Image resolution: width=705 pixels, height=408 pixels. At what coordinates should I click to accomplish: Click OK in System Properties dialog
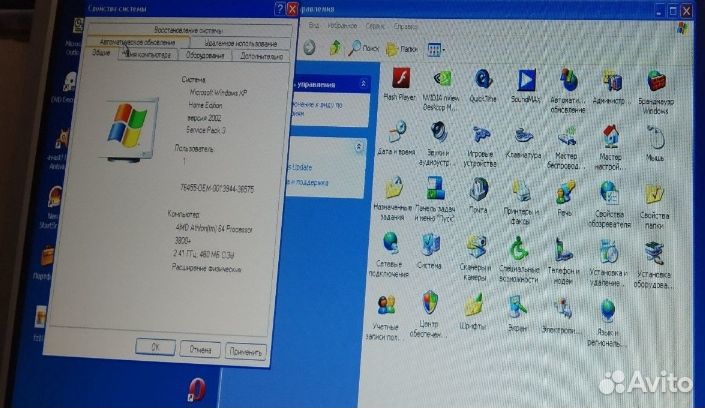point(156,347)
